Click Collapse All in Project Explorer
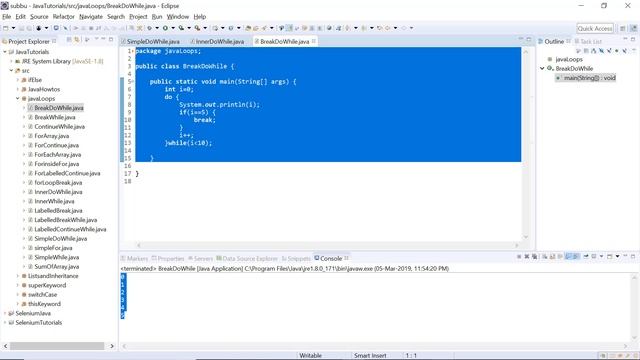The image size is (640, 360). (69, 40)
